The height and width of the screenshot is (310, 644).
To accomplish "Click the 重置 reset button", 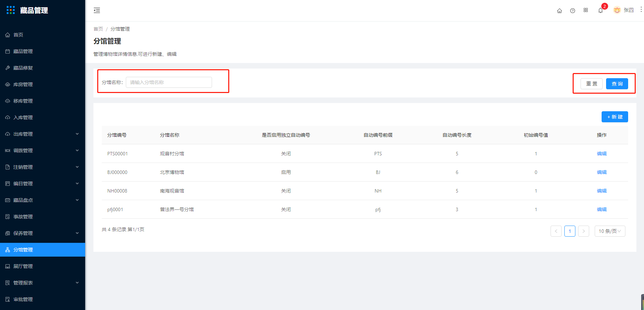I will tap(592, 84).
